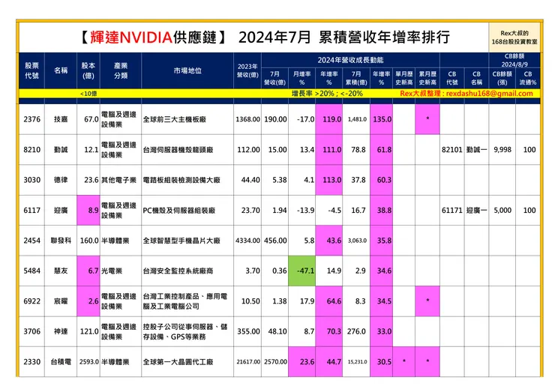The width and height of the screenshot is (555, 392).
Task: Select stock code 3030
Action: (31, 180)
